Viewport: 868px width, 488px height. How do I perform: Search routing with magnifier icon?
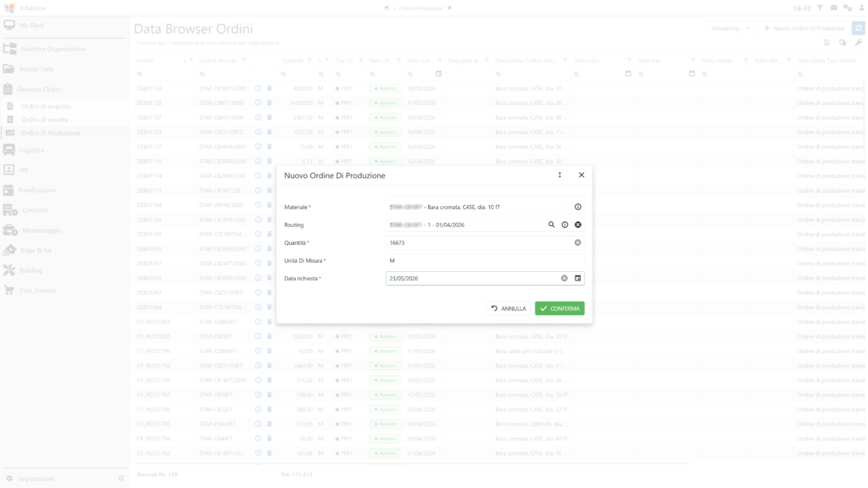click(551, 225)
